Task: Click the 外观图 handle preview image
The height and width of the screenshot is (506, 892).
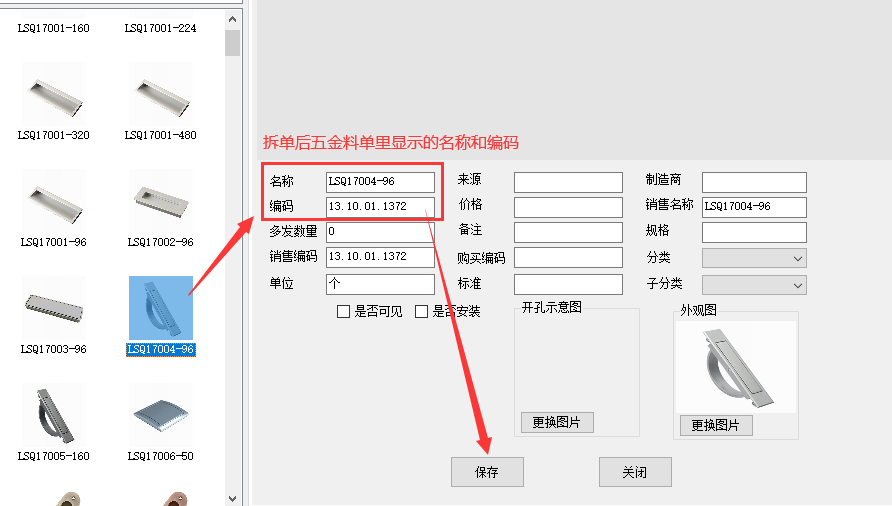Action: [x=736, y=367]
